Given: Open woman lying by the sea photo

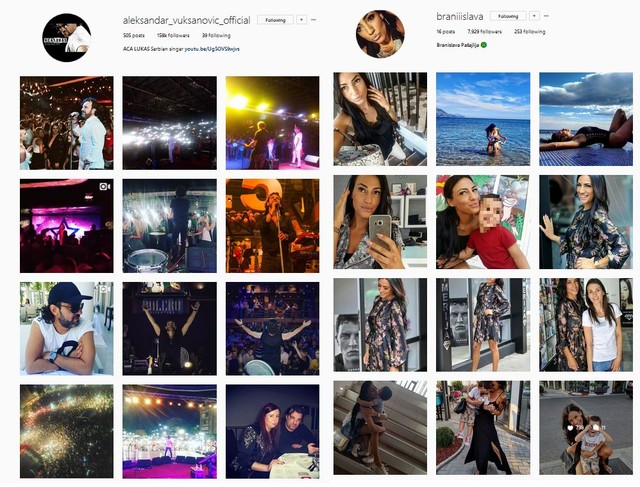Looking at the screenshot, I should [x=586, y=119].
